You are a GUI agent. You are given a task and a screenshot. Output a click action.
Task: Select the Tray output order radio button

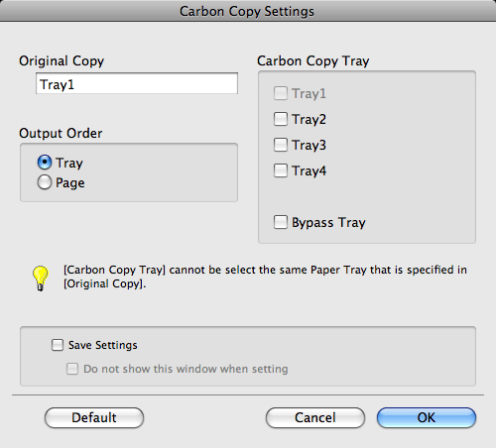(45, 163)
